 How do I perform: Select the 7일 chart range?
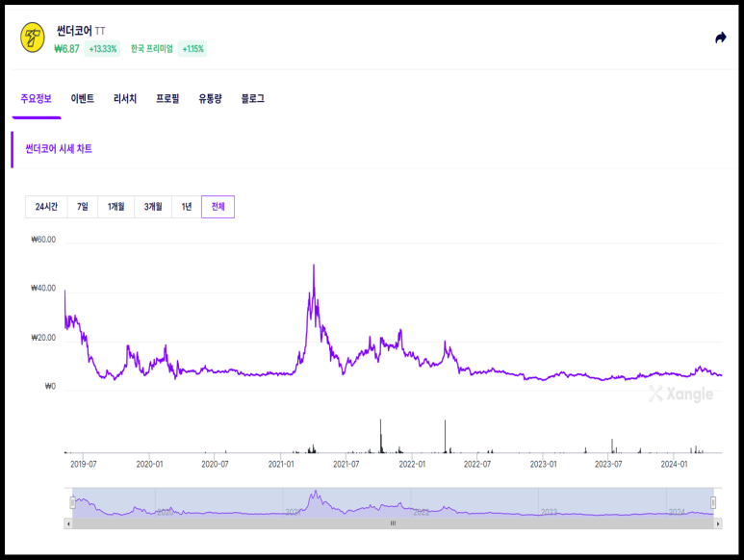[x=83, y=207]
